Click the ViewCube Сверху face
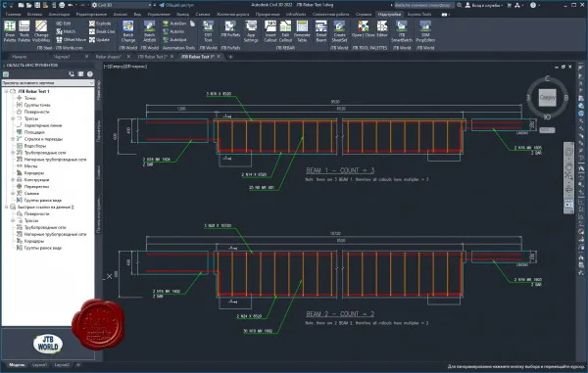The width and height of the screenshot is (588, 373). pyautogui.click(x=547, y=97)
